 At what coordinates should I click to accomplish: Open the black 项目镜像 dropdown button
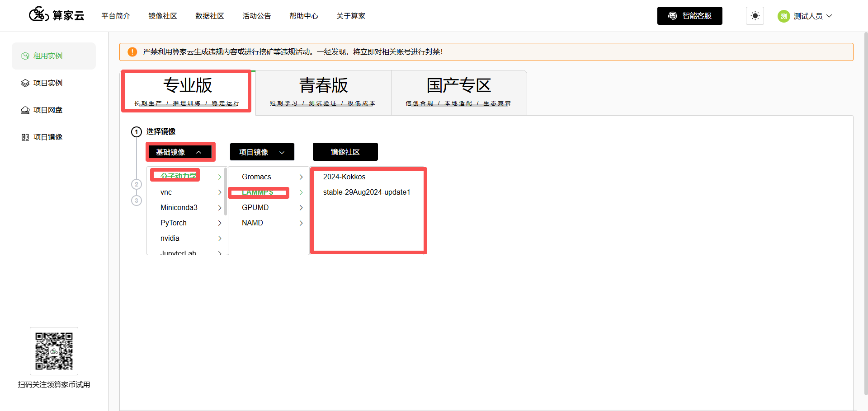point(262,152)
